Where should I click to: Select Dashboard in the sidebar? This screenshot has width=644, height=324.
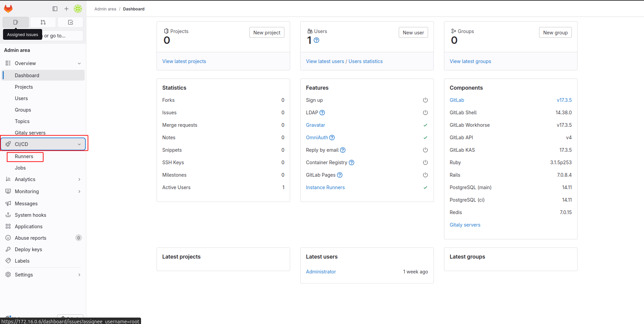(x=43, y=76)
